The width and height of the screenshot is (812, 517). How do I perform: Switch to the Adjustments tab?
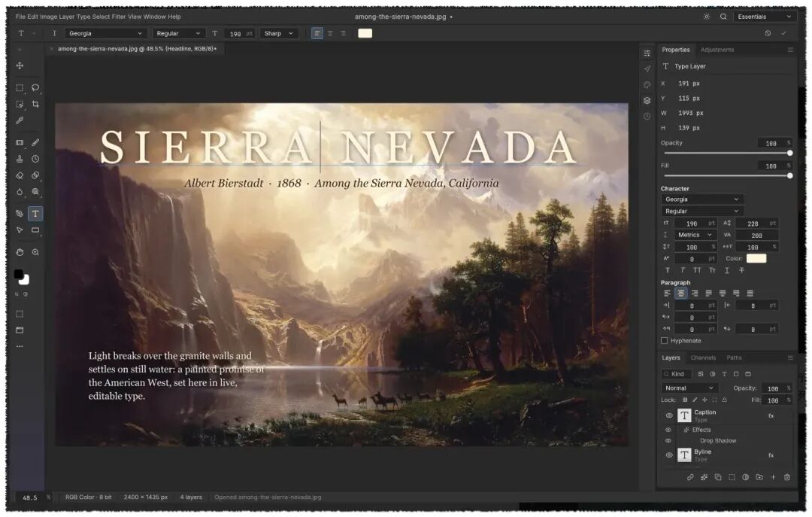click(717, 50)
